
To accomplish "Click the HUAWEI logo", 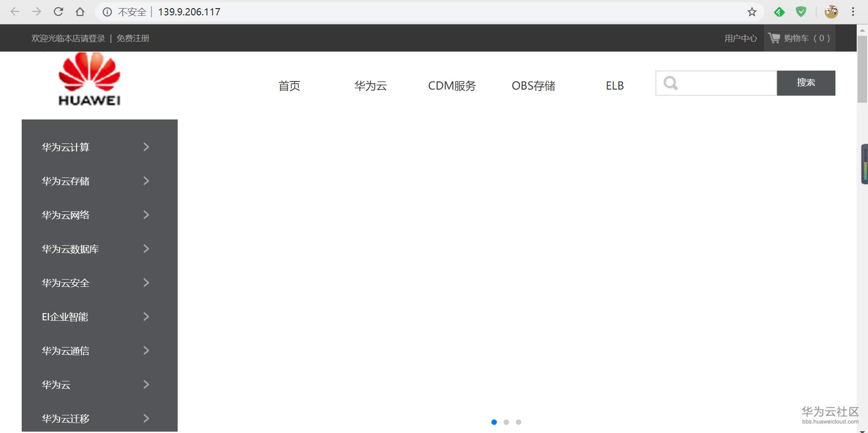I will (89, 81).
